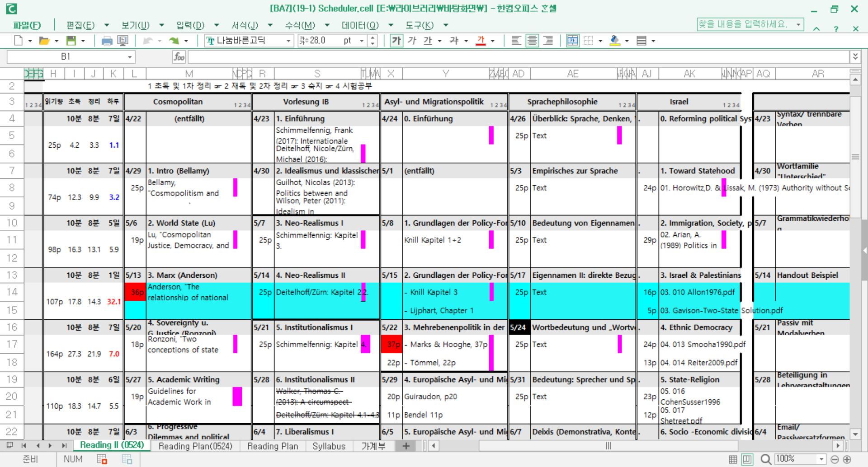868x467 pixels.
Task: Click the fx function insert icon
Action: click(179, 56)
